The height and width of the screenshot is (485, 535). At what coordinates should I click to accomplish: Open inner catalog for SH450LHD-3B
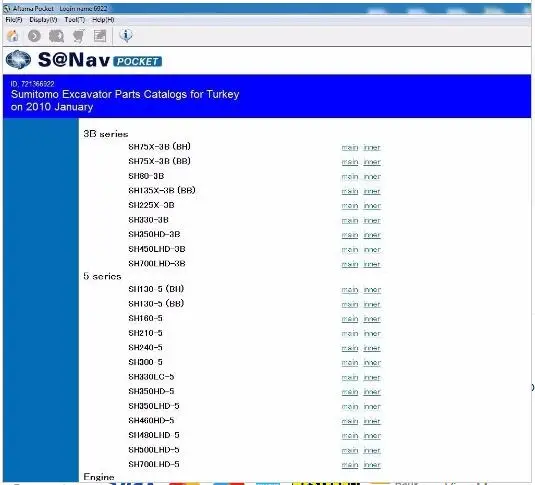tap(372, 249)
